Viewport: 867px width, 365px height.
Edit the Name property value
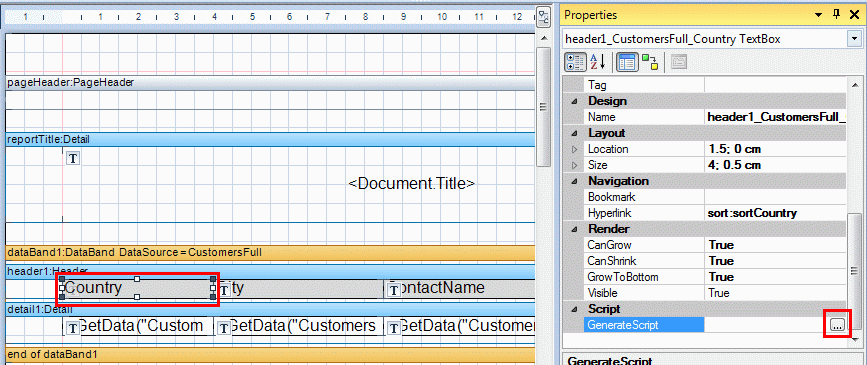(x=775, y=117)
